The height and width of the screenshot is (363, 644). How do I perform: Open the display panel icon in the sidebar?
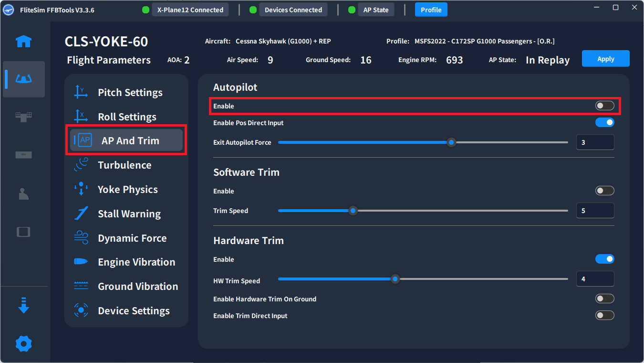[x=24, y=232]
